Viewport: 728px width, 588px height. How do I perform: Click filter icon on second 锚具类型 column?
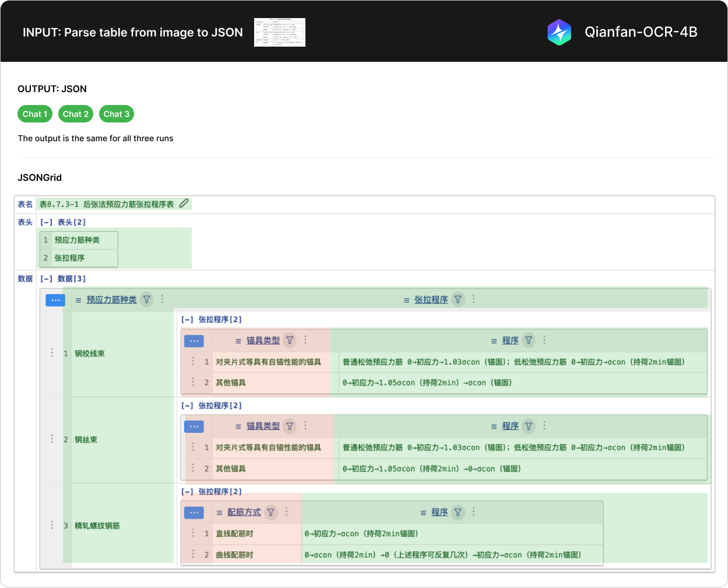pos(290,426)
